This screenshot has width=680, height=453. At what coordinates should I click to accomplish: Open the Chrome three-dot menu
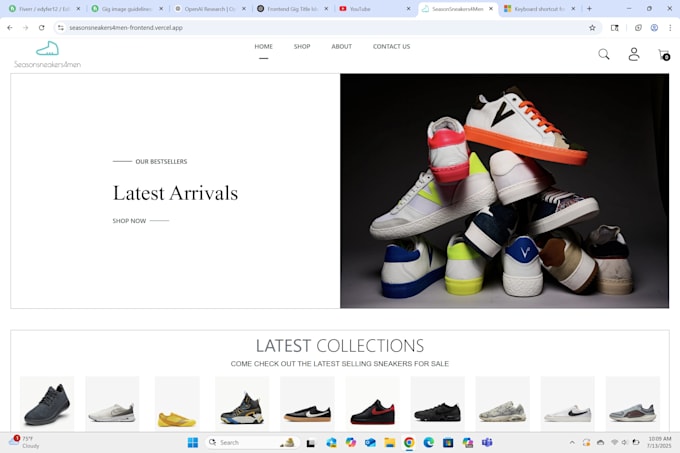pos(670,28)
